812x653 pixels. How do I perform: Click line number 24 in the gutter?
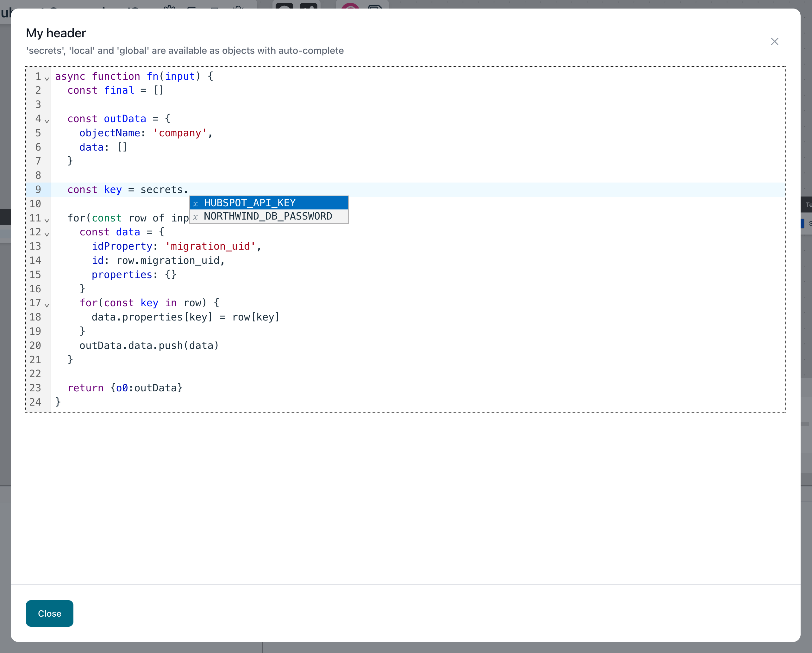[x=35, y=402]
